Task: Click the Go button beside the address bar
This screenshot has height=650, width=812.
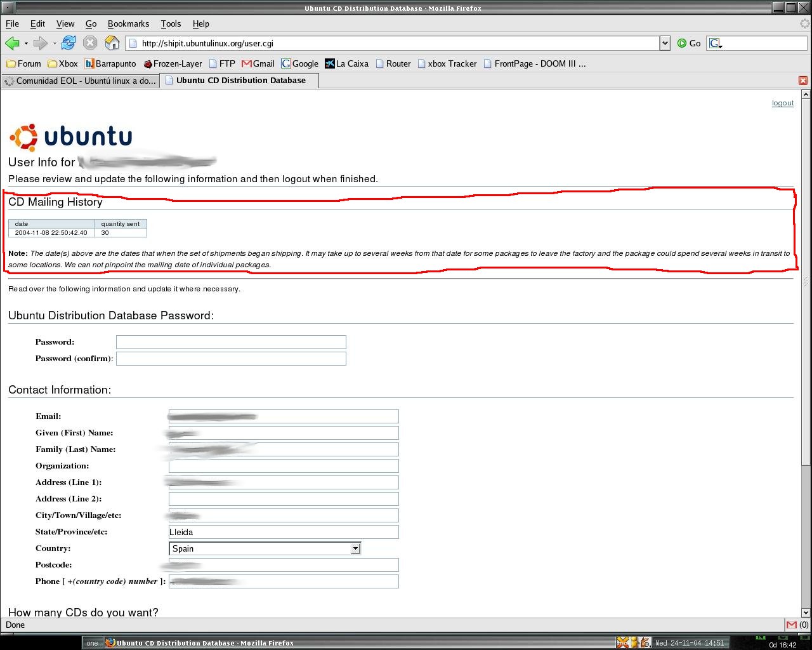Action: (x=689, y=43)
